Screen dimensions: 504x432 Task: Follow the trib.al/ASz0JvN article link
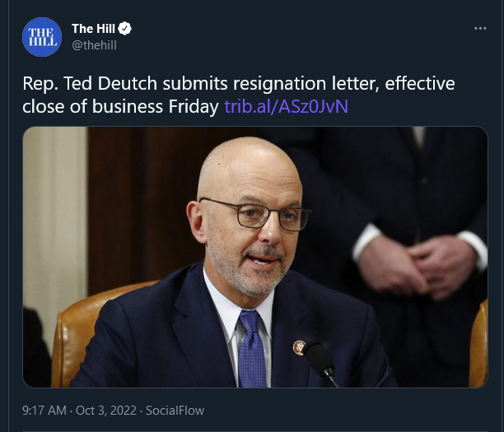pyautogui.click(x=286, y=106)
